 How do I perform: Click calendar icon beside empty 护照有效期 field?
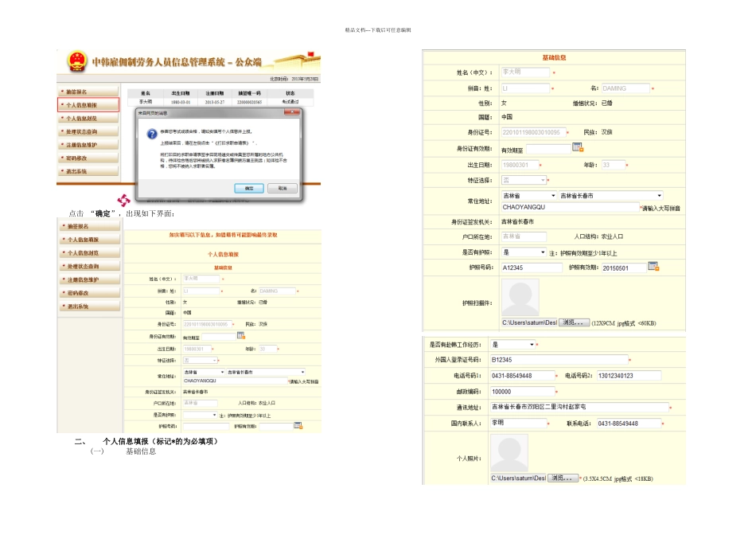298,425
